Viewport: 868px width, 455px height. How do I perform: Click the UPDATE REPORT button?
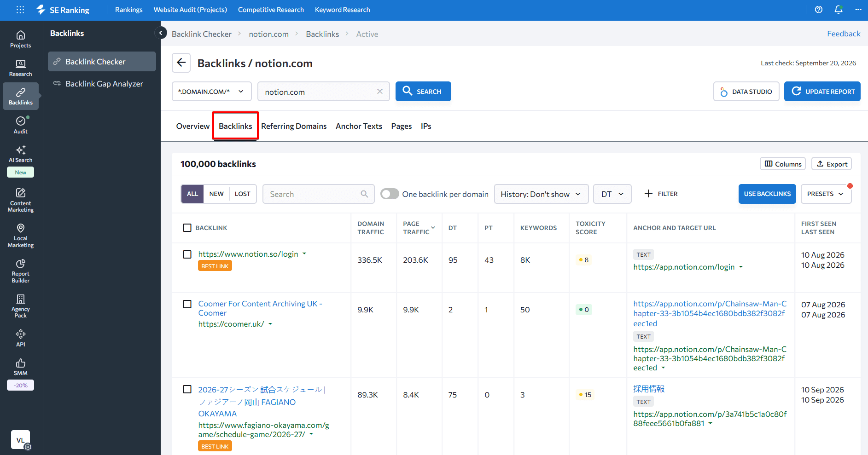point(822,92)
